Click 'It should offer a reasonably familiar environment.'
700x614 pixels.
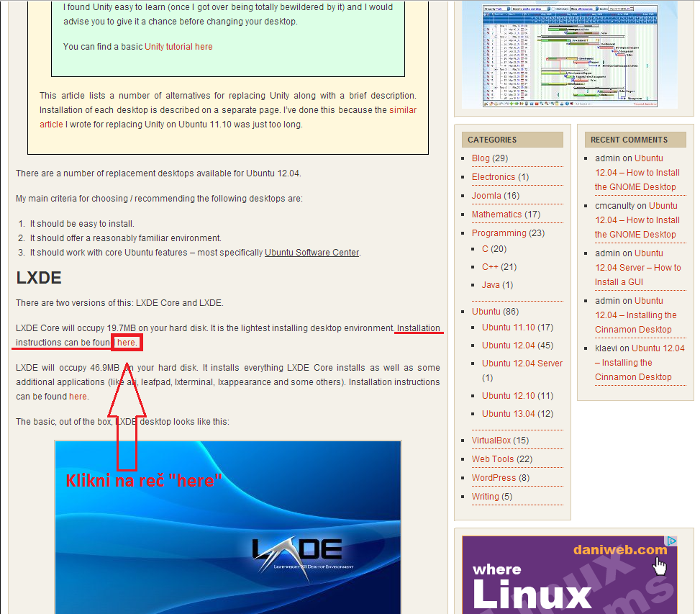[x=125, y=238]
